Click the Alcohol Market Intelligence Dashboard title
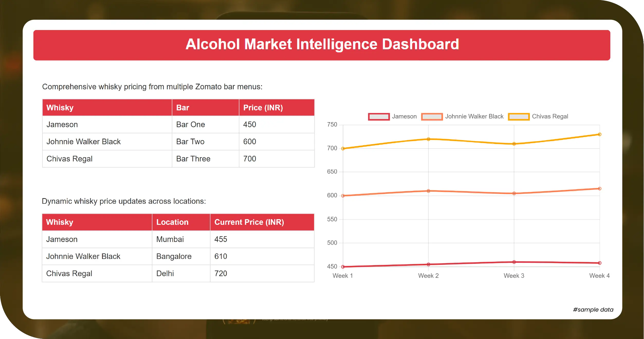Viewport: 644px width, 339px height. coord(322,44)
